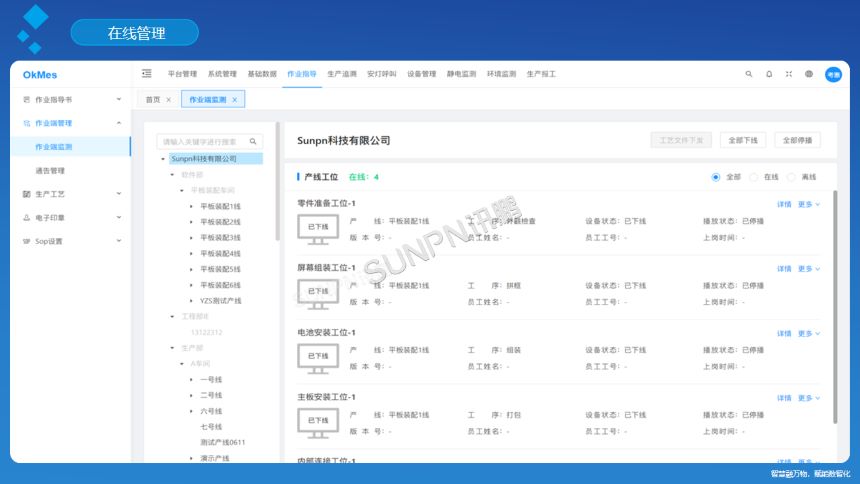The height and width of the screenshot is (484, 860).
Task: Click the OkMes logo
Action: pos(40,75)
